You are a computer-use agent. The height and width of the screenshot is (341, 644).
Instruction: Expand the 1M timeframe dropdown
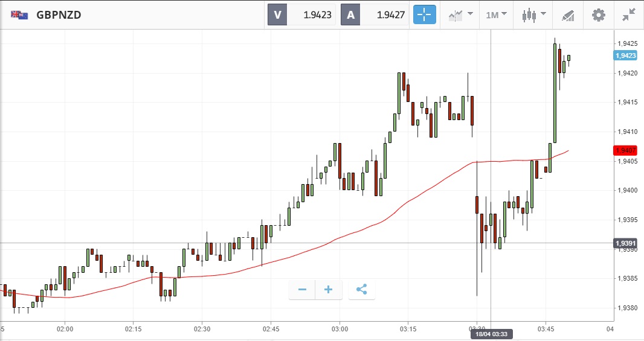point(496,15)
